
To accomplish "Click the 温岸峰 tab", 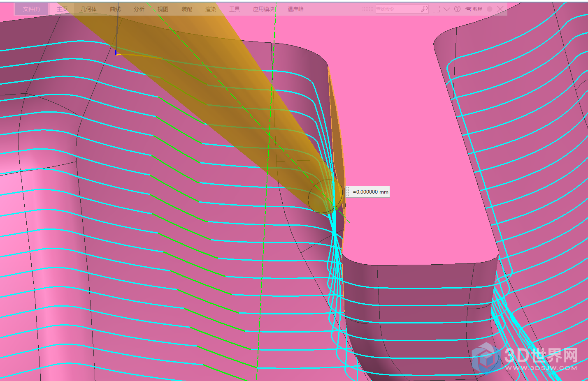I will coord(295,9).
